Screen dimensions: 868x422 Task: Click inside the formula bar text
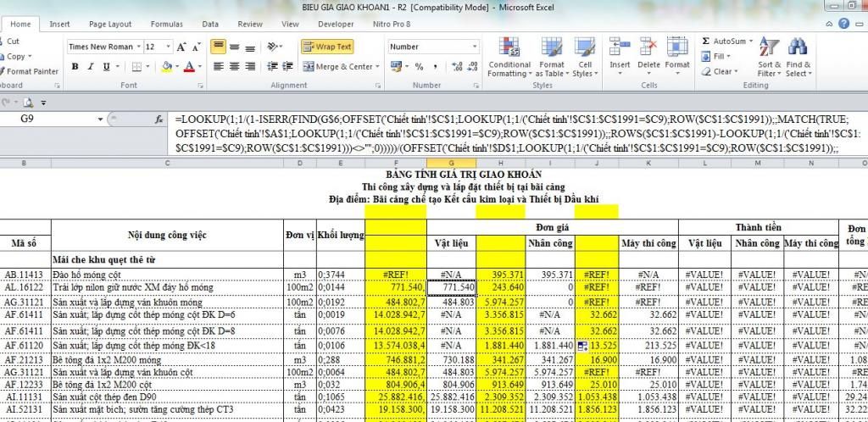(x=518, y=133)
